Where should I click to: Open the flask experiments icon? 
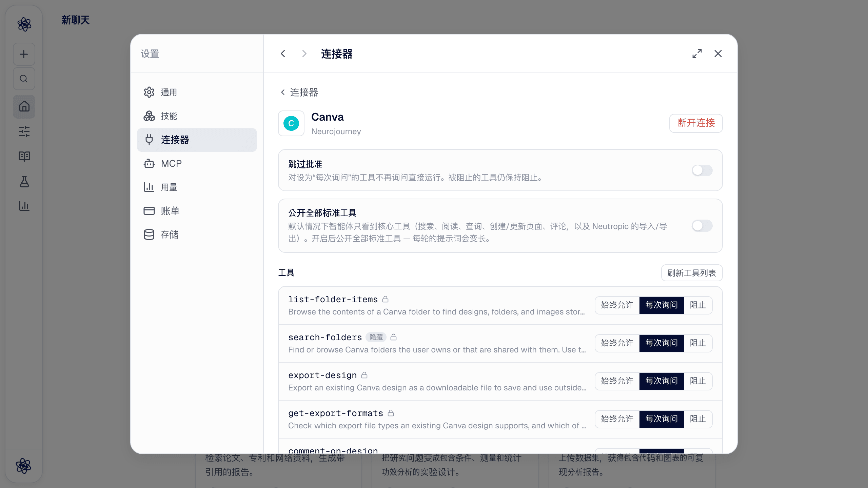click(x=24, y=181)
